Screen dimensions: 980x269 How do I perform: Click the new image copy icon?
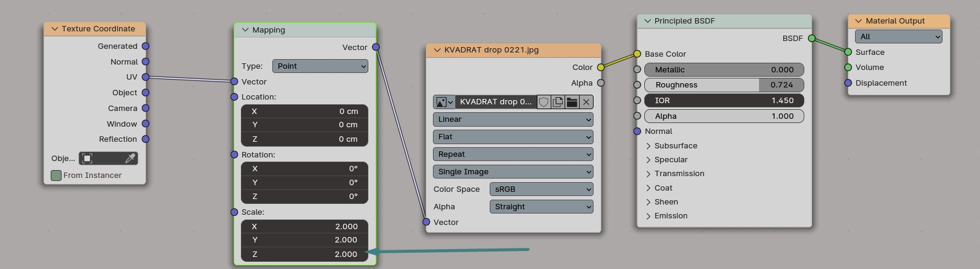(x=558, y=102)
